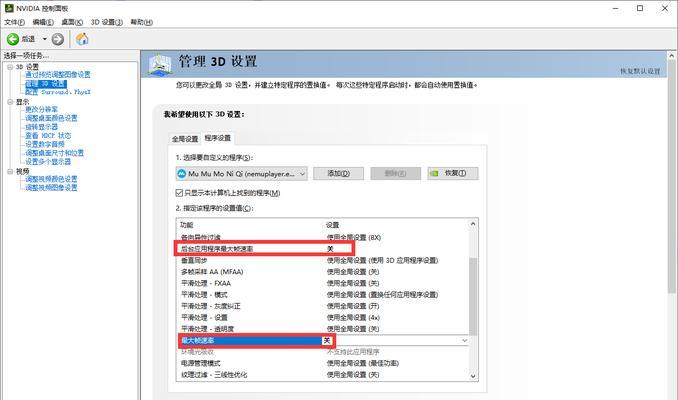Click the main panel scrollbar up arrow
The height and width of the screenshot is (400, 678).
[x=672, y=56]
